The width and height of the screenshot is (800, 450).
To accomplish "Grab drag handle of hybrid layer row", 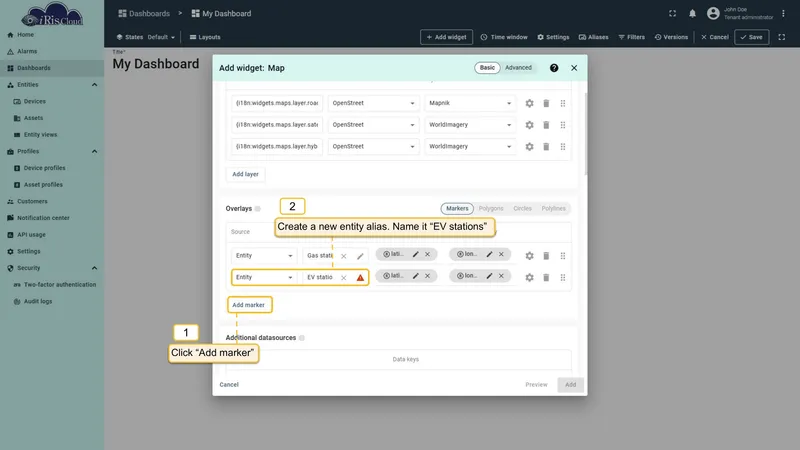I will [x=563, y=146].
